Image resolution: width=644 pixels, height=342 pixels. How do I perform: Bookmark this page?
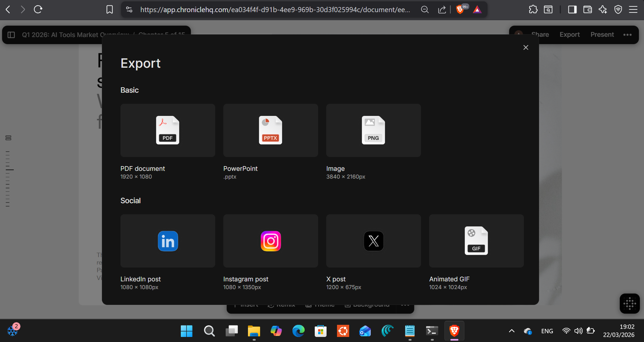(109, 9)
